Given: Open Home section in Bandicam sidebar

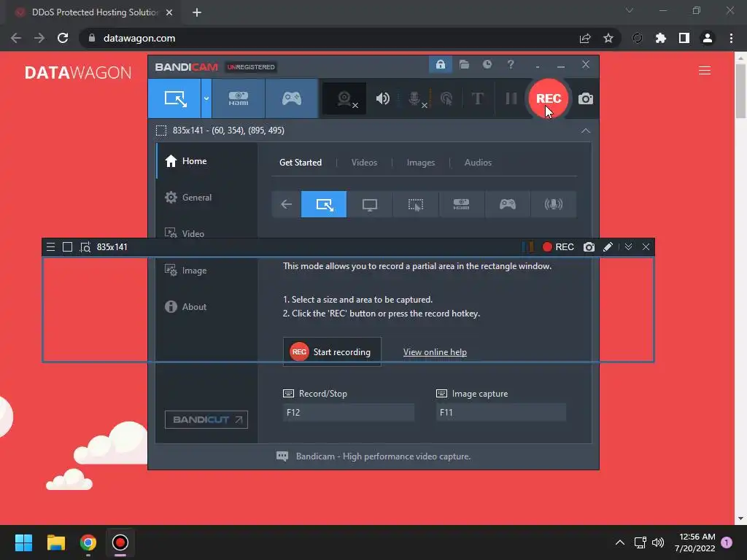Looking at the screenshot, I should (206, 161).
